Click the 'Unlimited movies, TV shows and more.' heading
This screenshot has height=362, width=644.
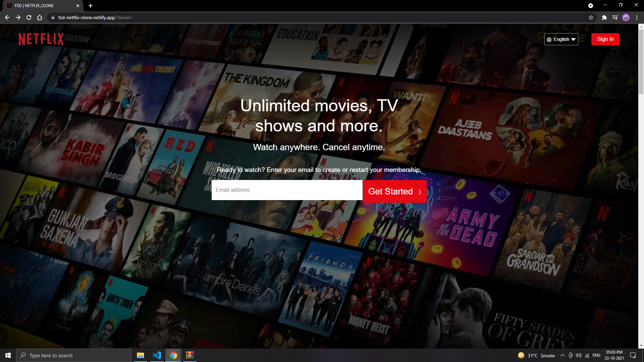tap(319, 116)
